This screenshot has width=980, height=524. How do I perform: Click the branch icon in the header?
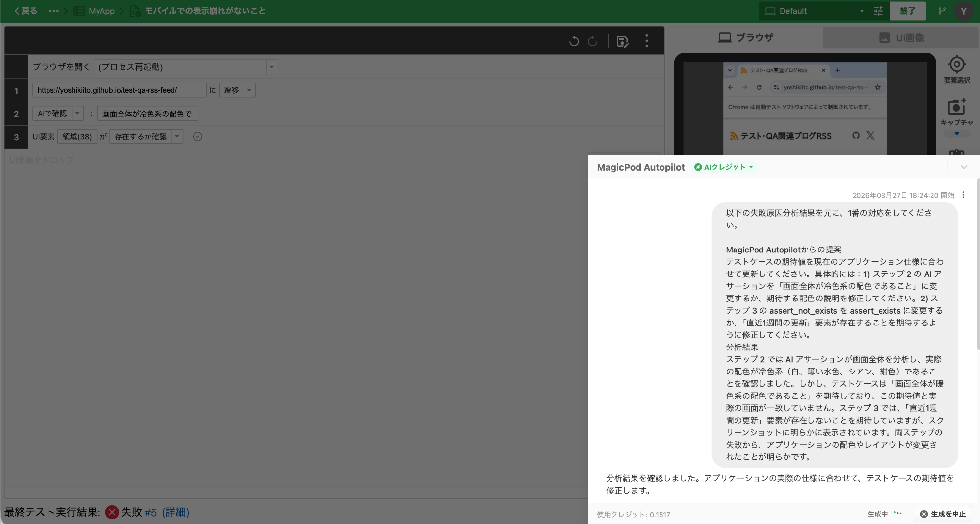942,11
